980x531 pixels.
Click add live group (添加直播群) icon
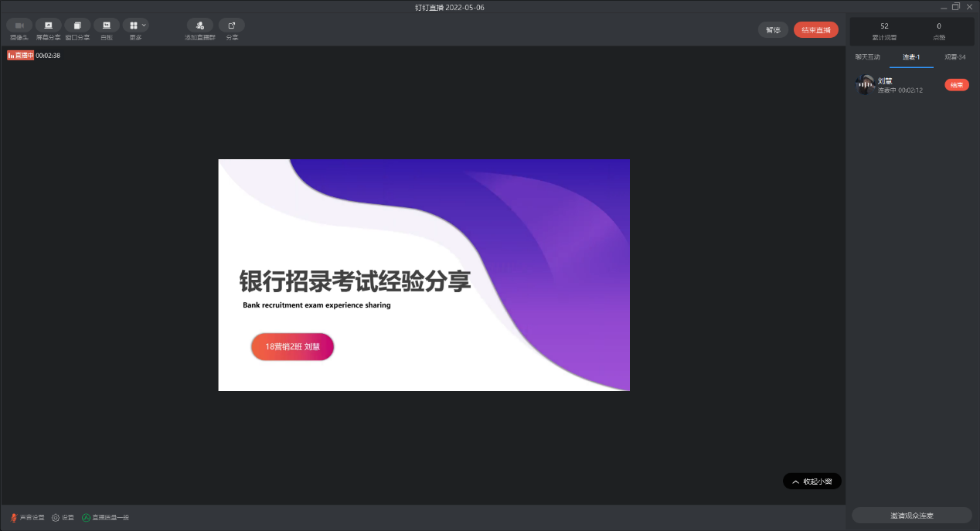(x=200, y=26)
